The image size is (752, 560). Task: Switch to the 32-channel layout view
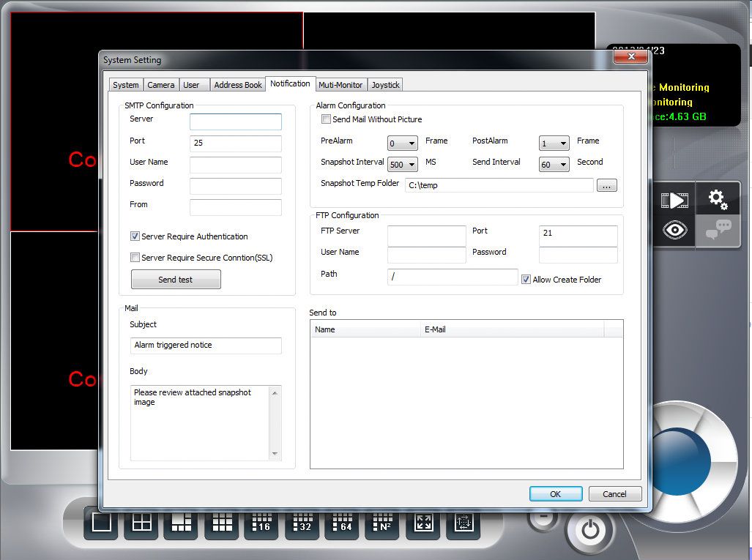click(x=301, y=523)
